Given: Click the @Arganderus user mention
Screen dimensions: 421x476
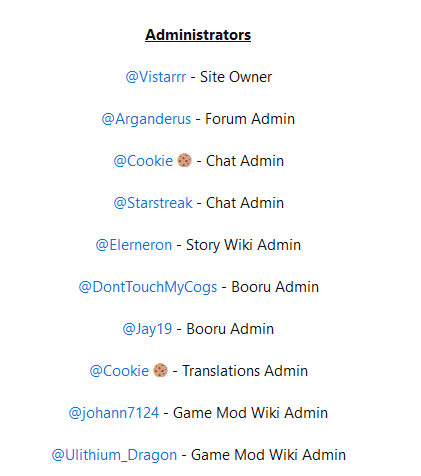Looking at the screenshot, I should tap(146, 119).
